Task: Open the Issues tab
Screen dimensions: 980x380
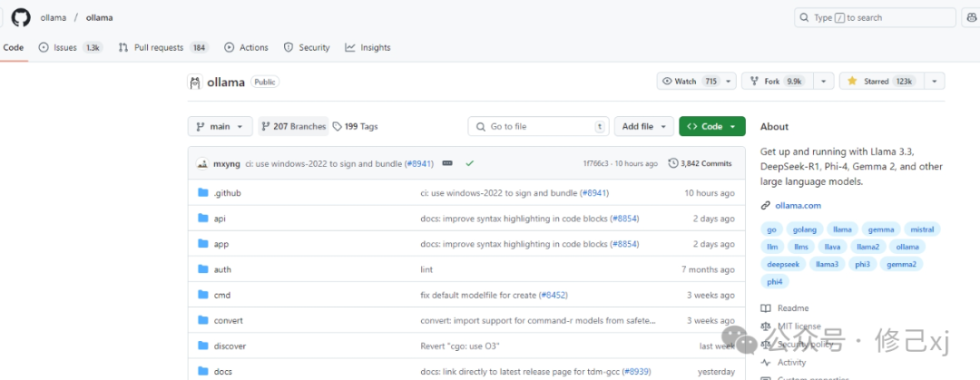Action: click(71, 47)
